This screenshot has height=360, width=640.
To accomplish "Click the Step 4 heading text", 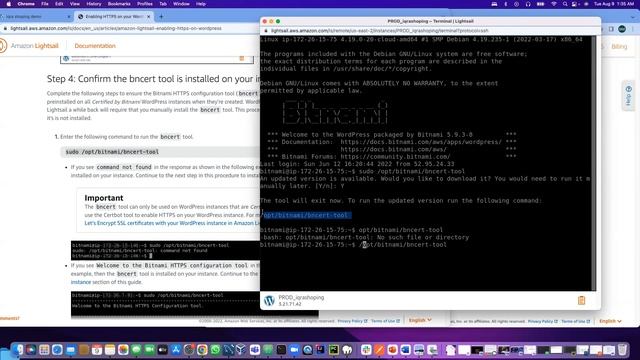I will 153,79.
